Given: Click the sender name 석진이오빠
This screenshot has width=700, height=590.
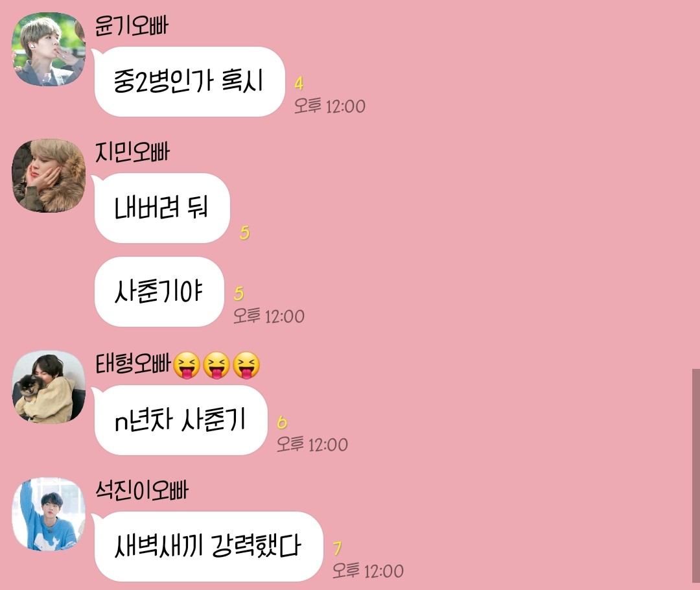Looking at the screenshot, I should click(x=142, y=490).
